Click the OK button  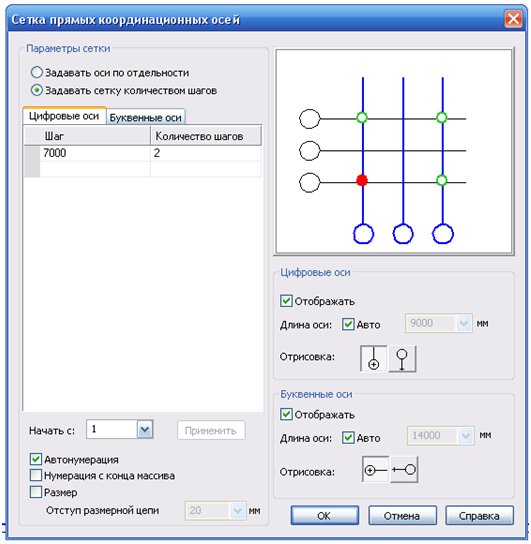click(324, 516)
